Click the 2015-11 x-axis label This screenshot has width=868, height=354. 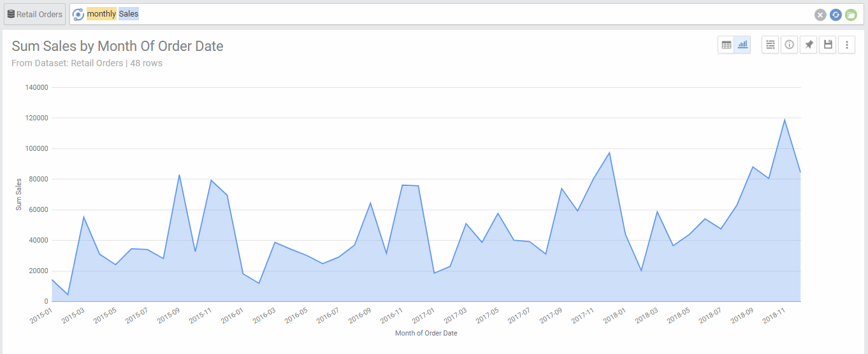pos(200,315)
